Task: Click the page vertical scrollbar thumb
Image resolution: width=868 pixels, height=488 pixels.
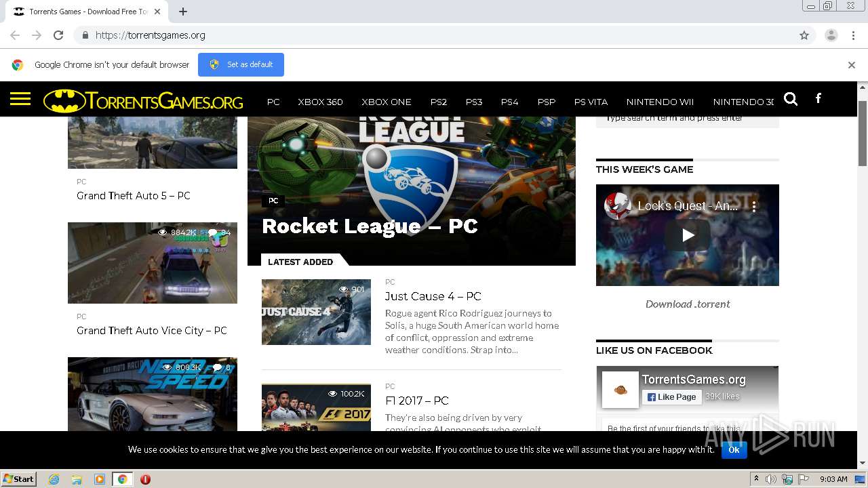Action: point(863,133)
